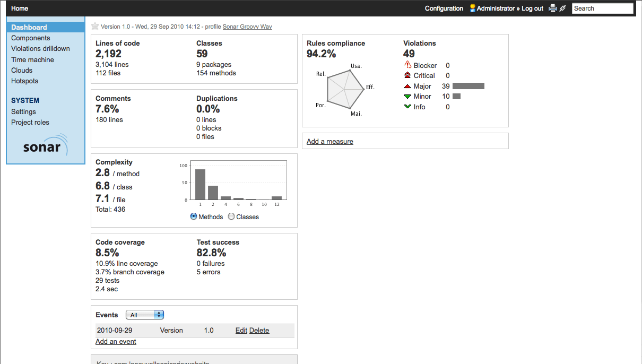
Task: Click the Minor severity green arrow icon
Action: click(x=407, y=96)
